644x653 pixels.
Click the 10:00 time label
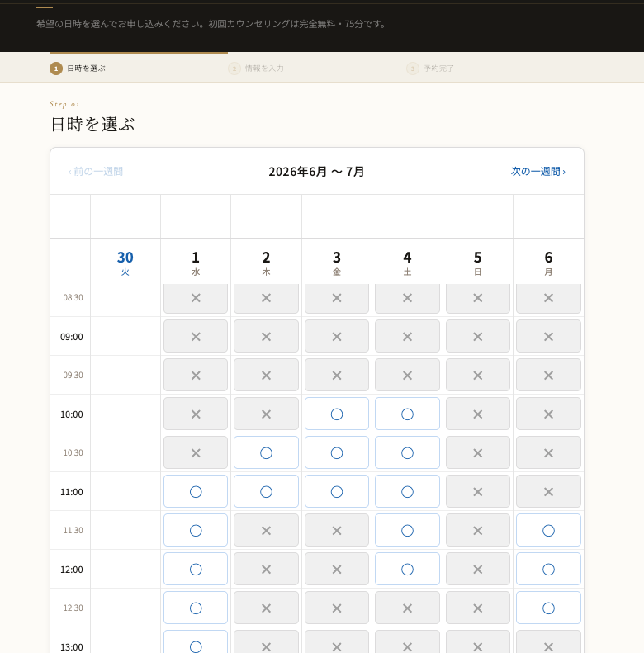click(72, 414)
